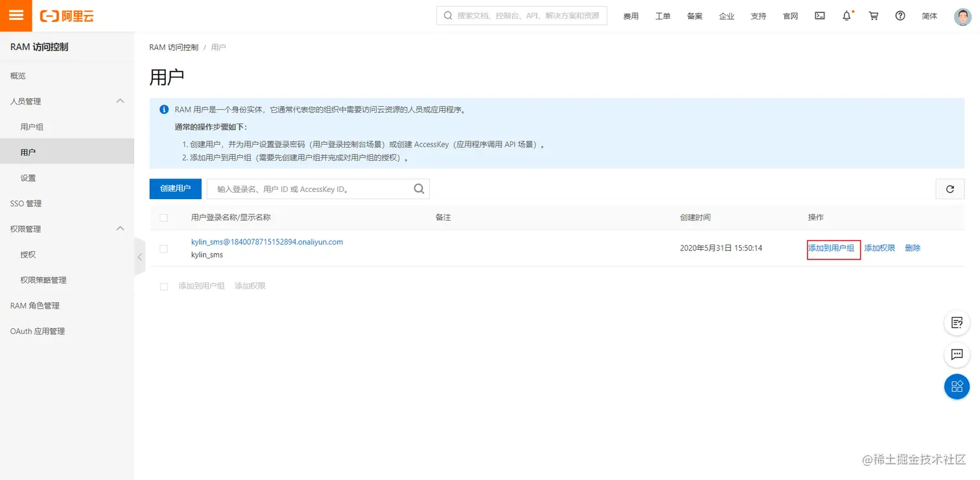
Task: Click the Aliyun logo
Action: coord(67,16)
